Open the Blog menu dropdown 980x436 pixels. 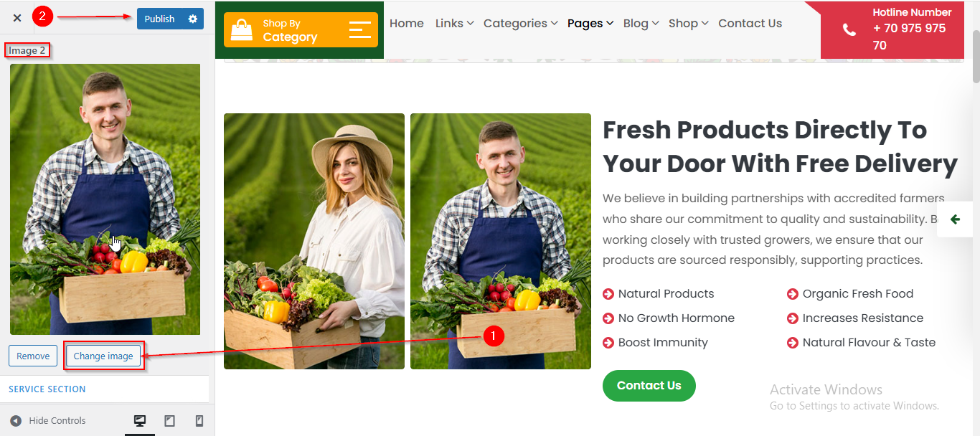(641, 24)
